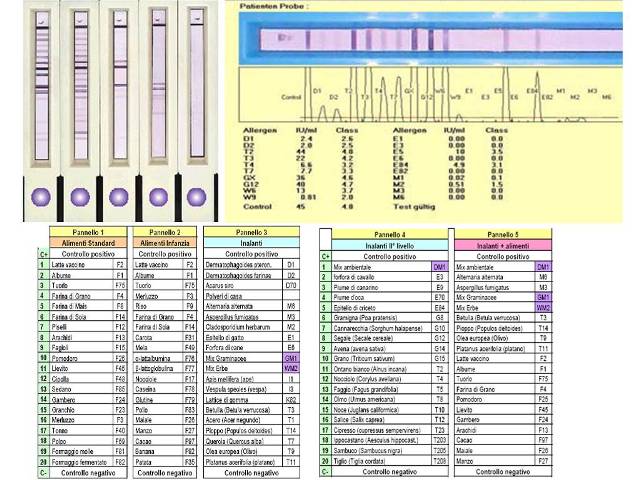Click the densitometry peak curve chart

coord(431,95)
